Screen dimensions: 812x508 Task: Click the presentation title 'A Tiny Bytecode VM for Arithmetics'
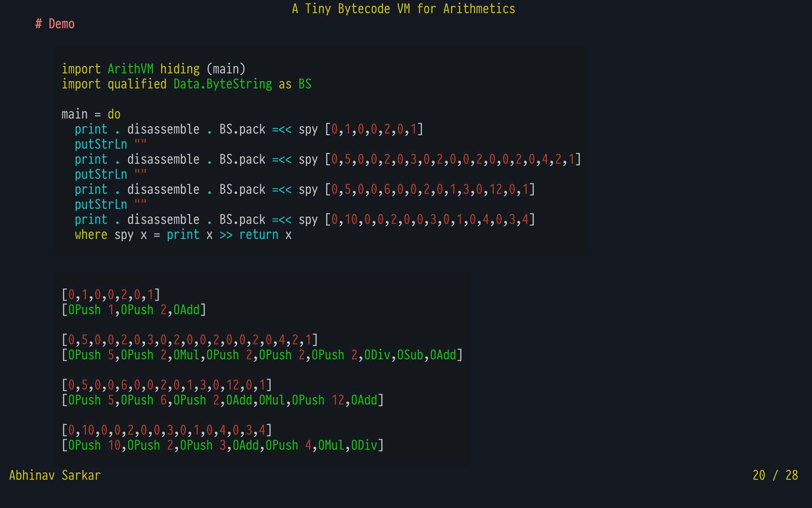[403, 9]
